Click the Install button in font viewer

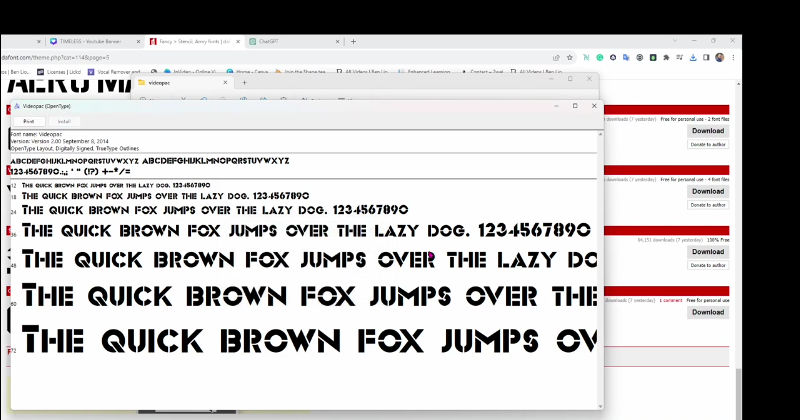[64, 121]
